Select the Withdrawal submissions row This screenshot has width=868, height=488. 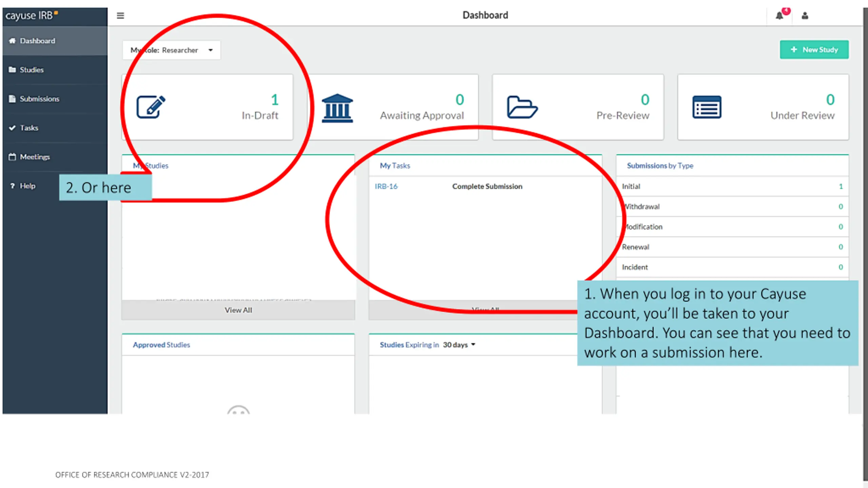[732, 206]
